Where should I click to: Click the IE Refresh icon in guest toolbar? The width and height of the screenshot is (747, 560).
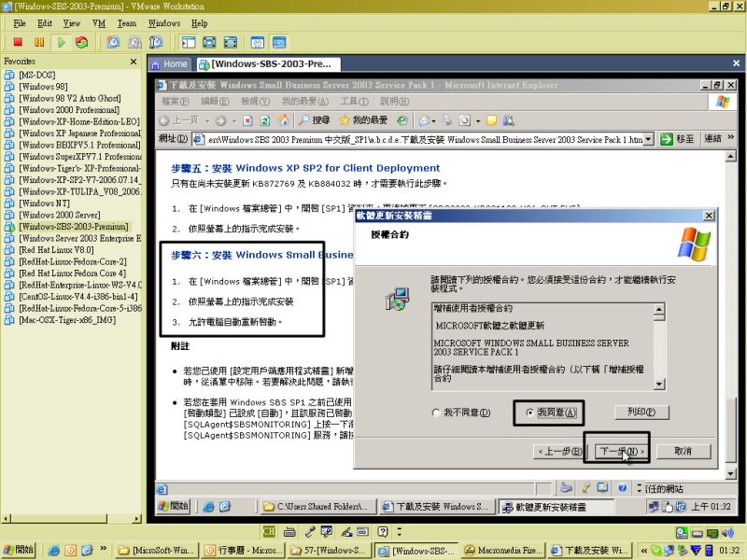[x=265, y=121]
